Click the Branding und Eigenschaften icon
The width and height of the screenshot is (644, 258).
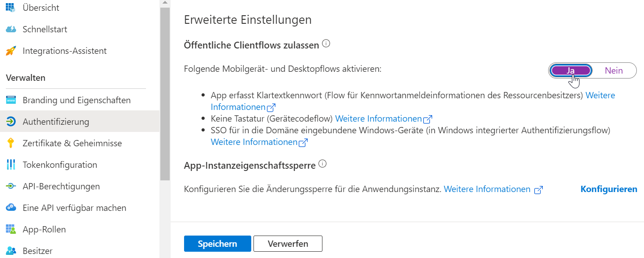point(11,100)
